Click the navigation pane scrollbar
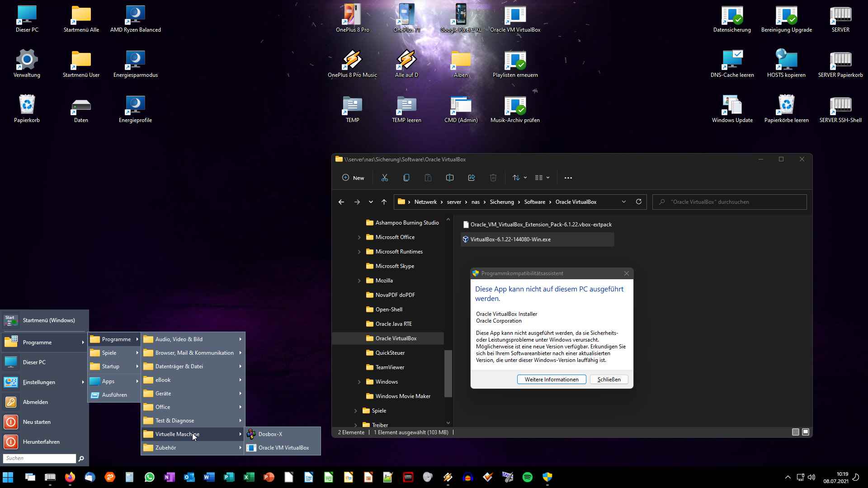The height and width of the screenshot is (488, 868). [448, 373]
